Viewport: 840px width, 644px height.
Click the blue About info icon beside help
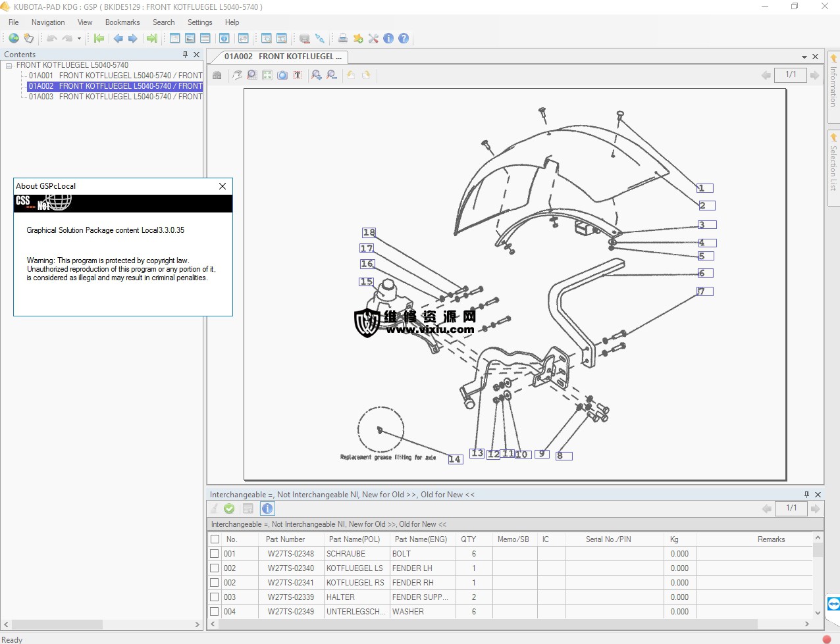(388, 38)
